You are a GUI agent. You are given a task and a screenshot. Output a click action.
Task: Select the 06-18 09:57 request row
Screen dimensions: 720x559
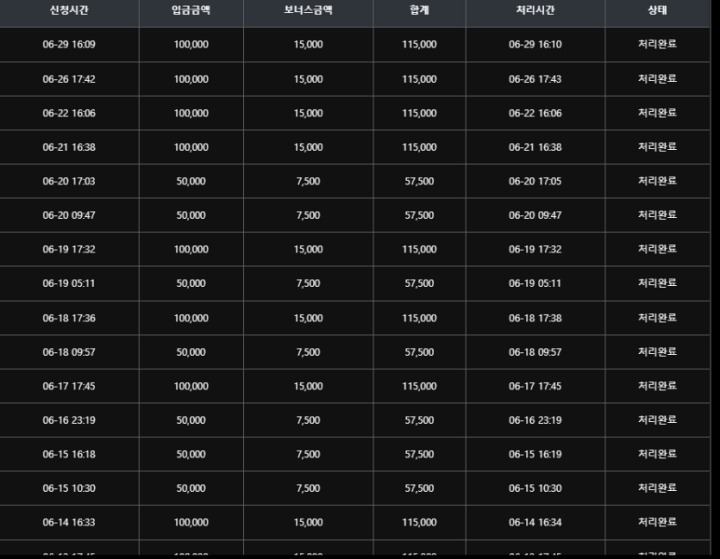(355, 352)
